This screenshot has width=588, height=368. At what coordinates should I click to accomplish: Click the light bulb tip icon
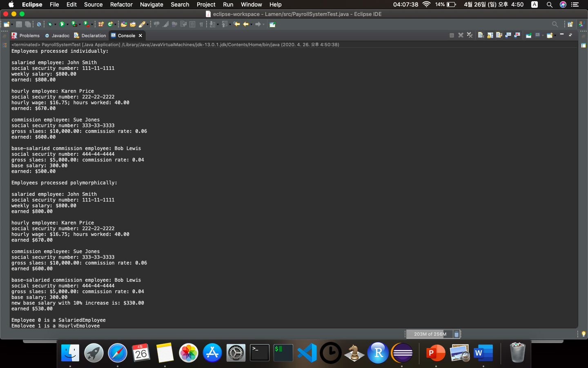tap(584, 334)
